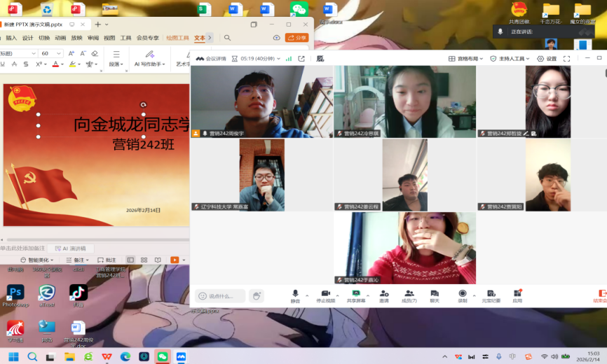607x364 pixels.
Task: Open the Design tab in WPS ribbon
Action: 28,38
